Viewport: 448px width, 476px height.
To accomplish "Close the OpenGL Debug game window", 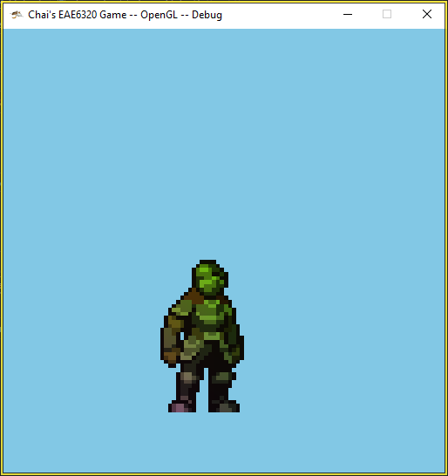I will click(427, 14).
